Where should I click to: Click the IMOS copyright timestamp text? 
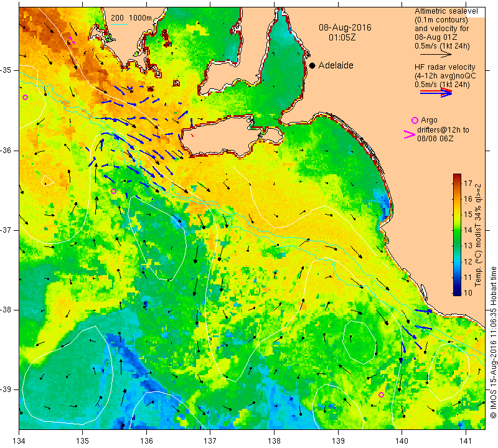coord(493,342)
